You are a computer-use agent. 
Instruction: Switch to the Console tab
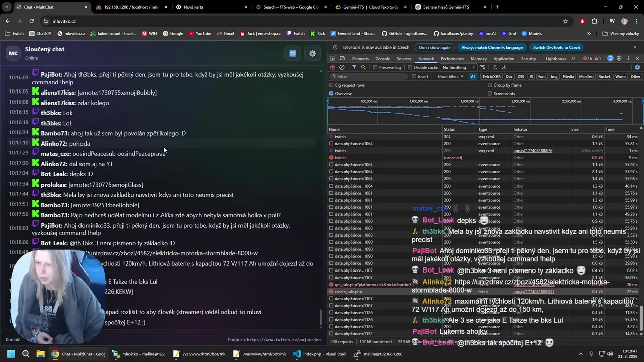coord(383,59)
